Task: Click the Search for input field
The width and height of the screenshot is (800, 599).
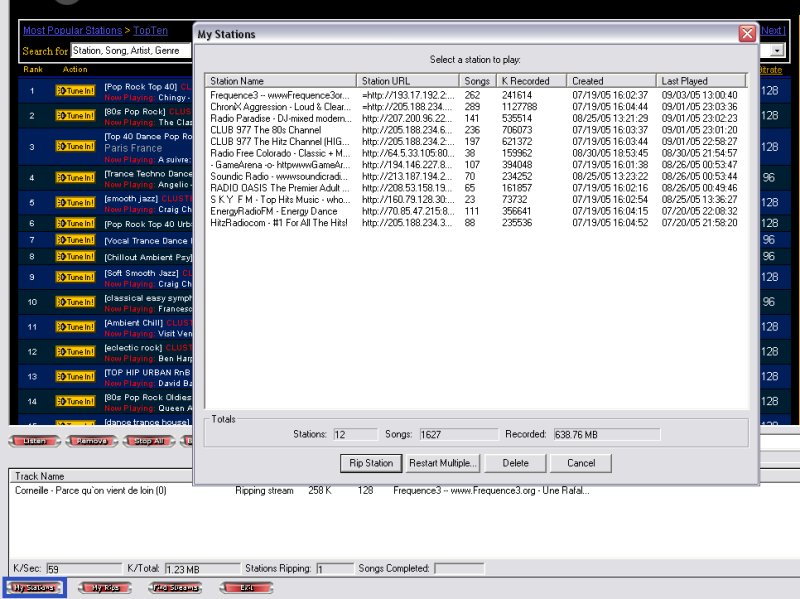Action: (131, 51)
